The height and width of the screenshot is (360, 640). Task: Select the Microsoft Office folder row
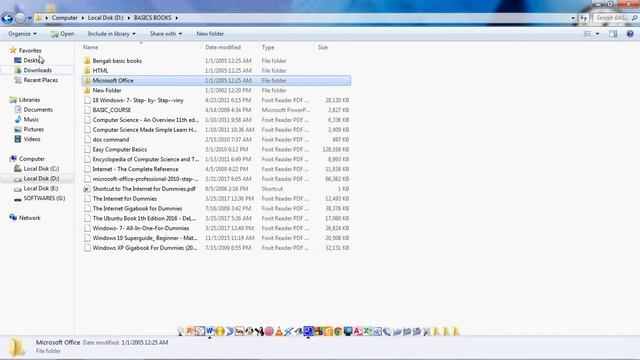[216, 80]
